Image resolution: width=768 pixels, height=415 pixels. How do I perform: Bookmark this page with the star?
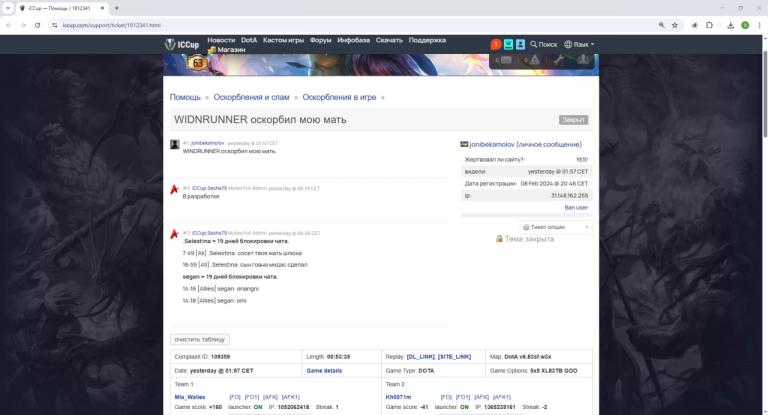coord(674,25)
